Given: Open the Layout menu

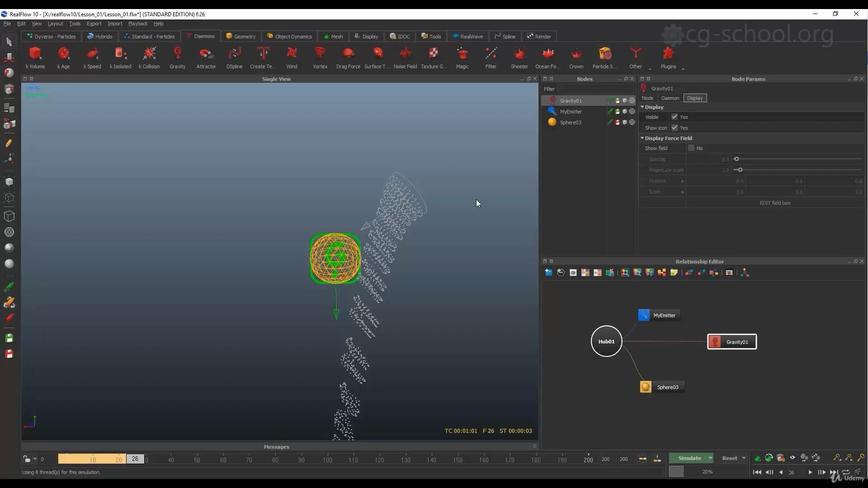Looking at the screenshot, I should [x=55, y=23].
